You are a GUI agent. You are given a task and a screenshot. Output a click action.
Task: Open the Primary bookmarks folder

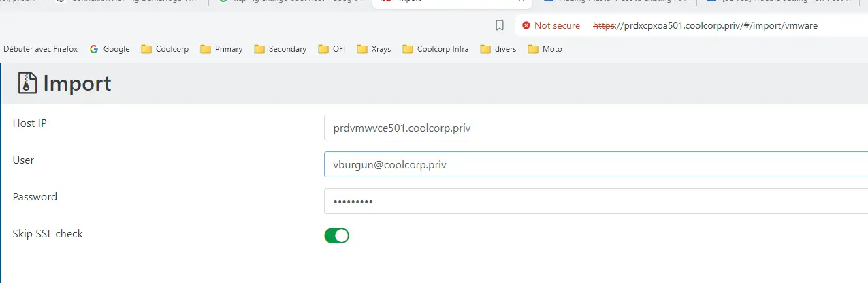click(221, 49)
